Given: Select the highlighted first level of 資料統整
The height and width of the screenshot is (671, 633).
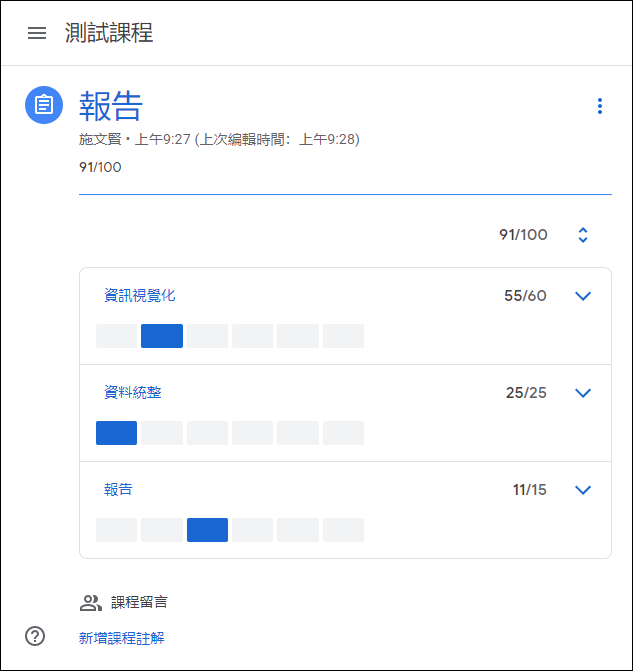Looking at the screenshot, I should click(116, 433).
